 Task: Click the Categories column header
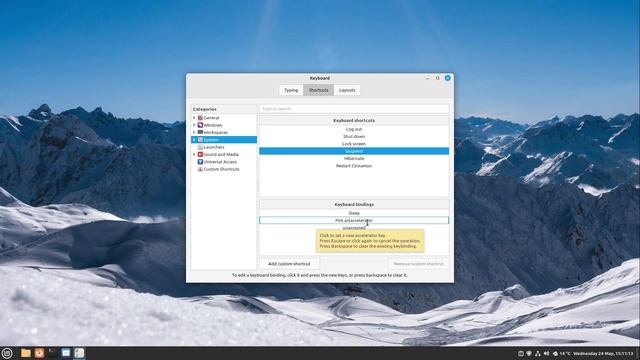pyautogui.click(x=224, y=109)
